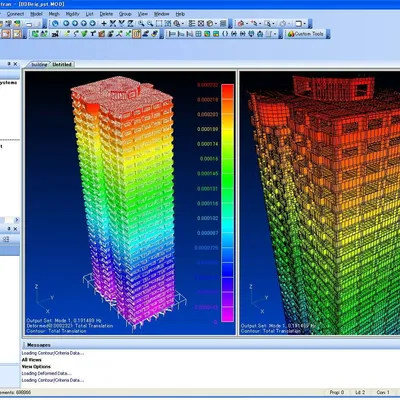The image size is (400, 400).
Task: Click the first blue circular arrow icon
Action: pos(66,23)
